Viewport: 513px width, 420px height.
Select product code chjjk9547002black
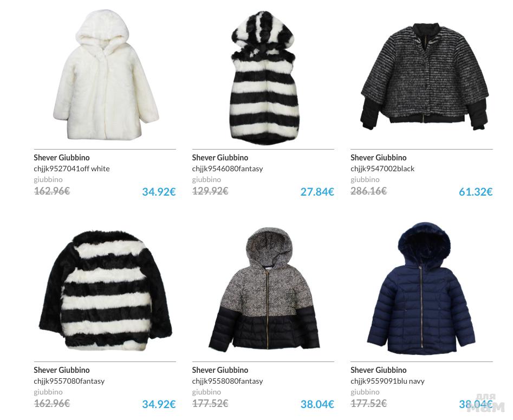382,169
